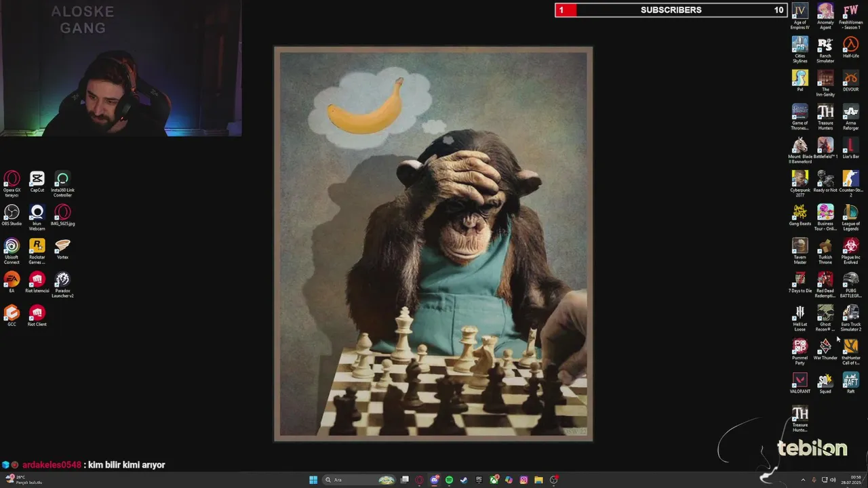The image size is (868, 488).
Task: Open Instagram from the taskbar
Action: (x=524, y=480)
